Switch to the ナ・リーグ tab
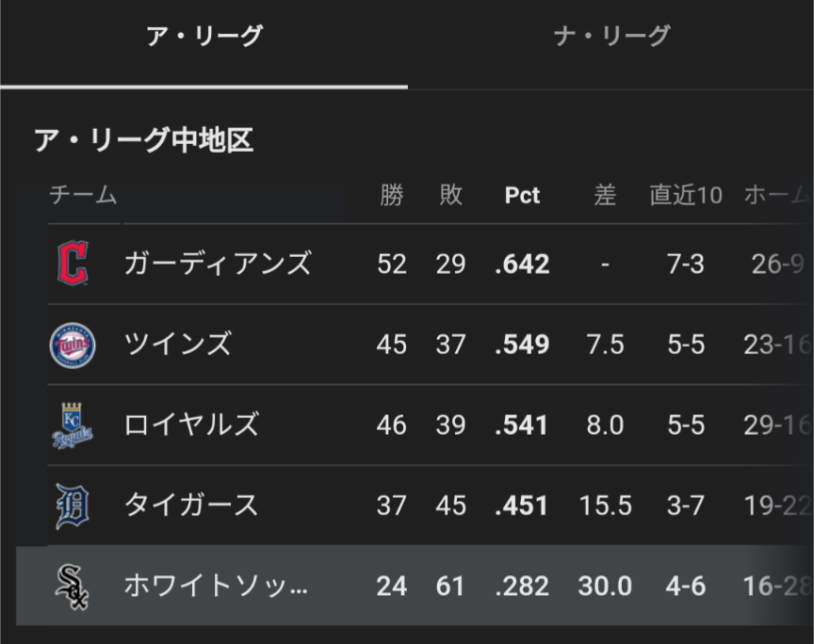The height and width of the screenshot is (644, 814). tap(610, 38)
